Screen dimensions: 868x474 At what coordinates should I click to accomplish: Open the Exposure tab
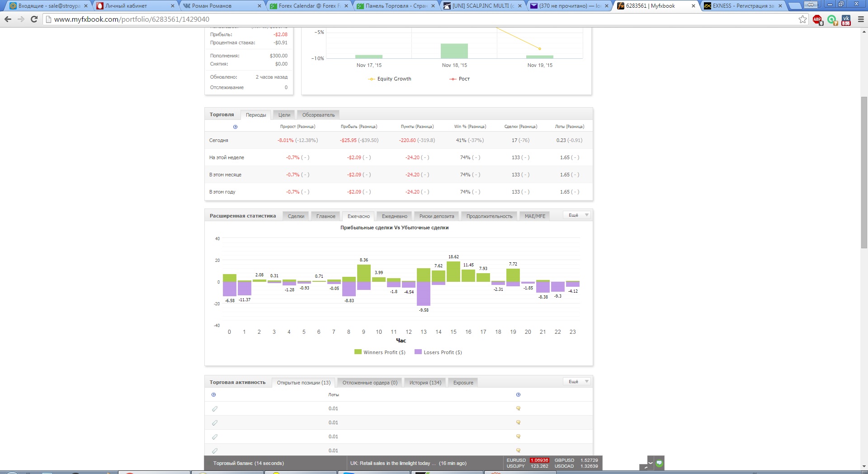[x=463, y=383]
